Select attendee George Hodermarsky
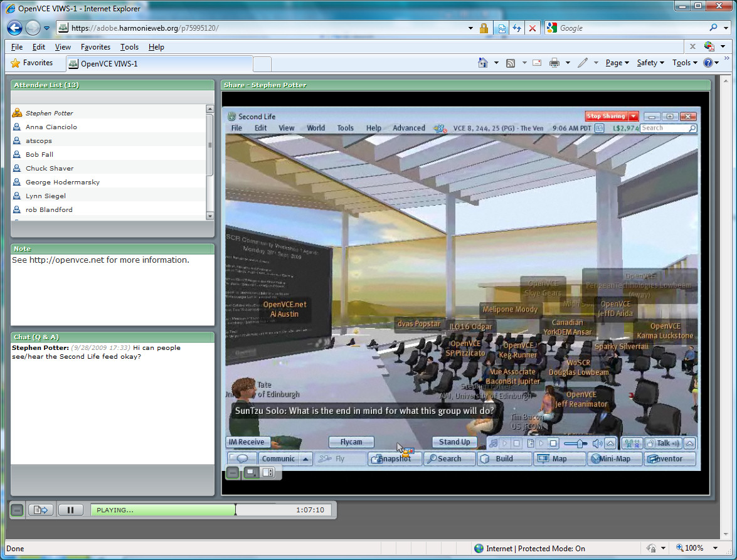737x560 pixels. (x=108, y=182)
